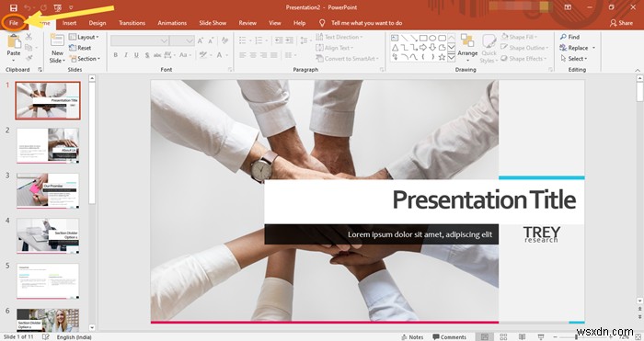
Task: Toggle Underline formatting
Action: (x=136, y=55)
